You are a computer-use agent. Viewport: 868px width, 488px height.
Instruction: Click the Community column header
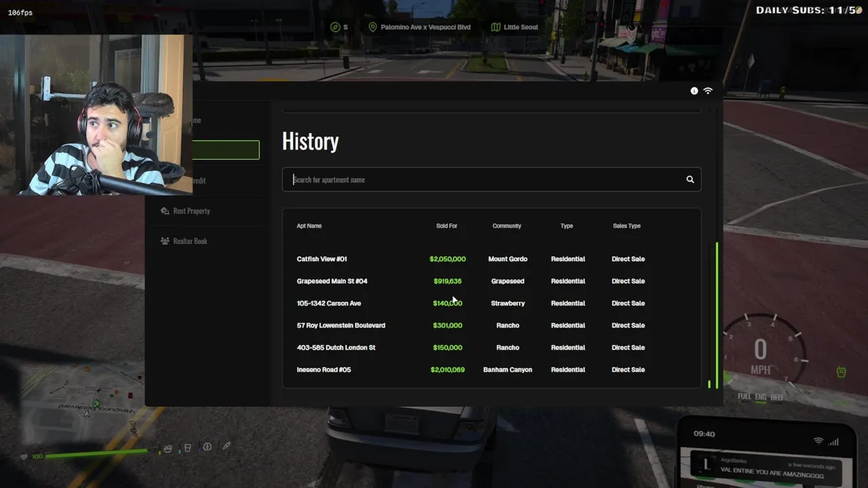[507, 226]
